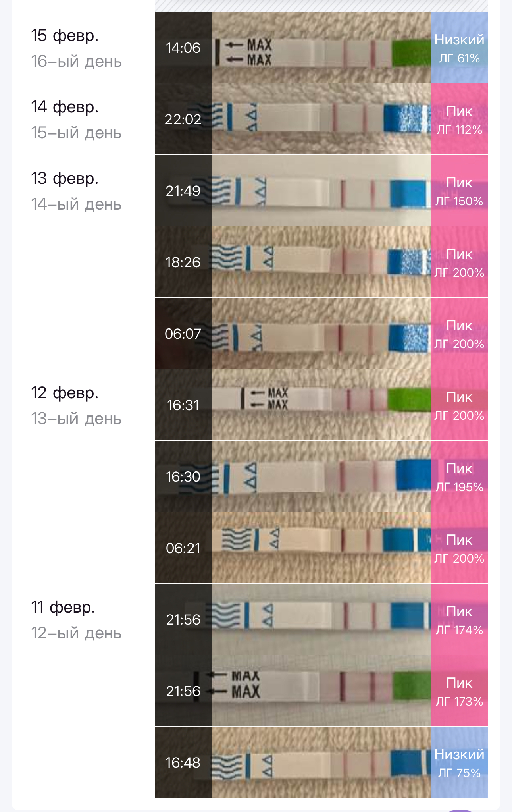Tap the "Низкий ЛГ 75%" result badge
Viewport: 512px width, 812px height.
coord(459,762)
